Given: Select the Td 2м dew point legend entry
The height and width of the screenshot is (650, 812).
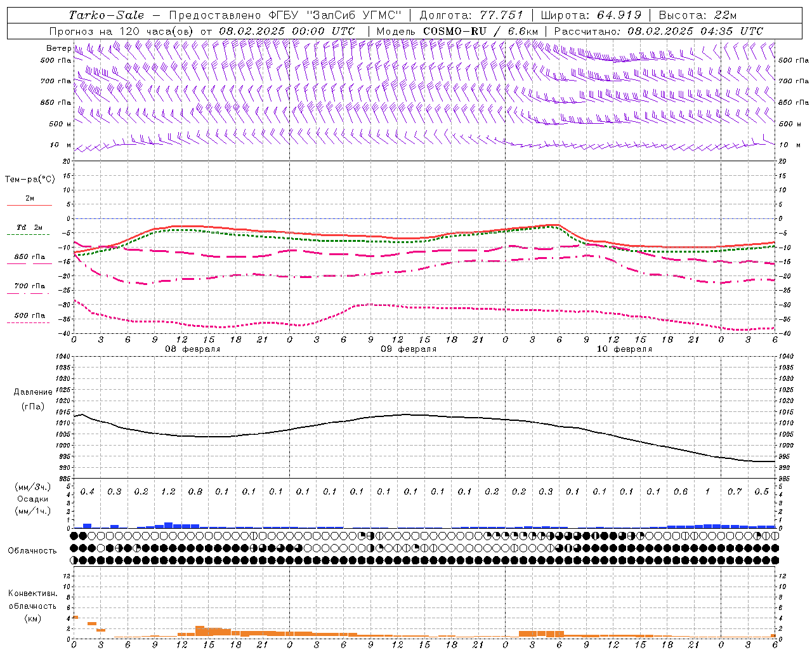Looking at the screenshot, I should coord(30,227).
